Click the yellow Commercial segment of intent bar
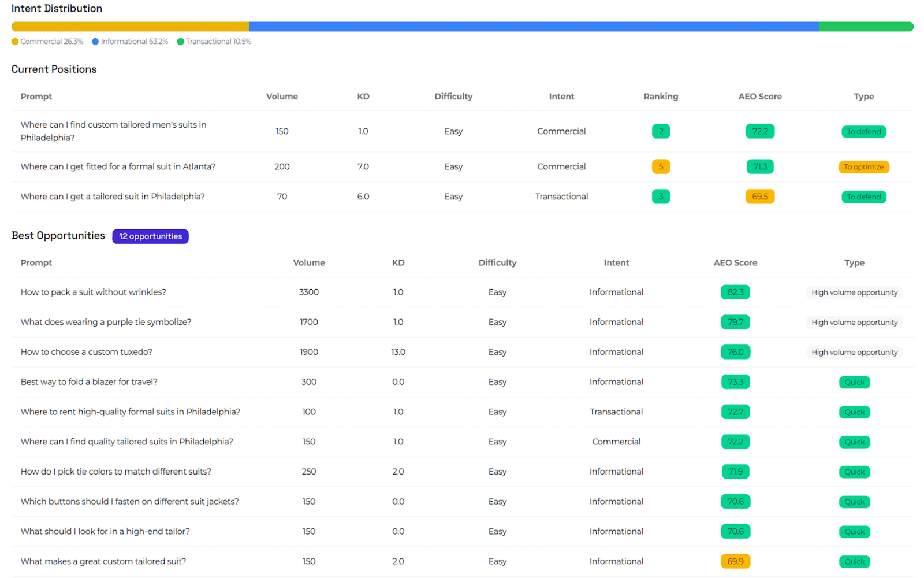Image resolution: width=924 pixels, height=578 pixels. 130,27
